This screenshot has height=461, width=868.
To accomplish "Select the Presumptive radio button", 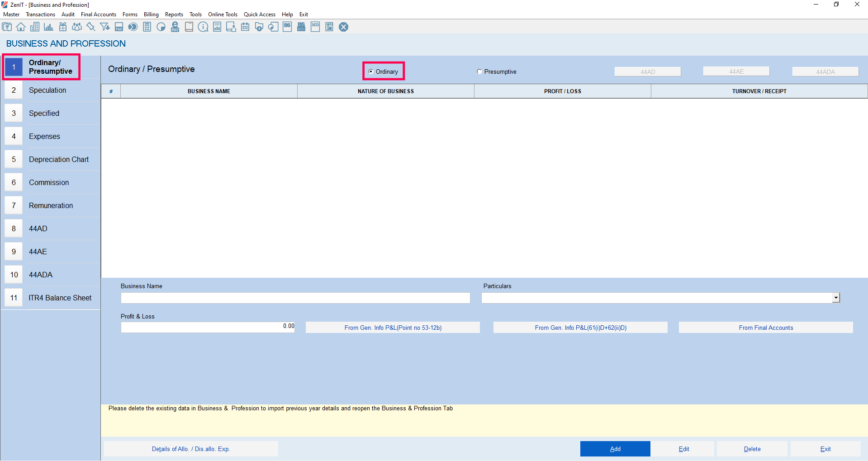I will tap(479, 71).
